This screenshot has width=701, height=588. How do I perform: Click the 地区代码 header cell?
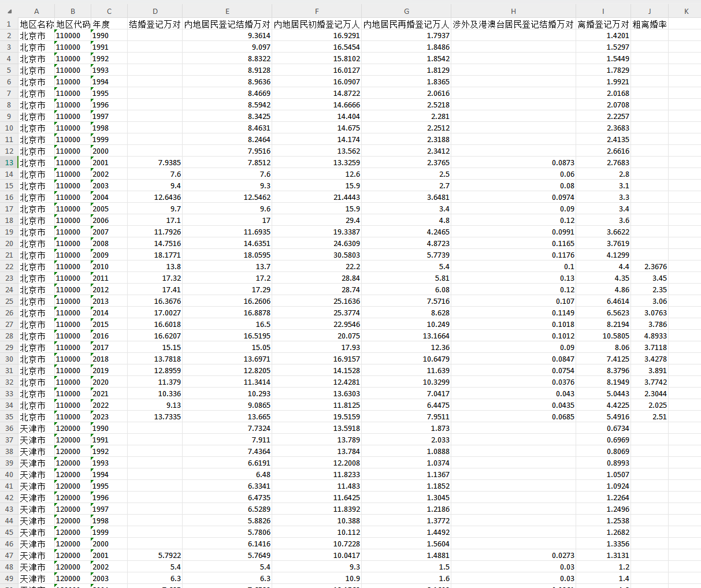click(73, 24)
